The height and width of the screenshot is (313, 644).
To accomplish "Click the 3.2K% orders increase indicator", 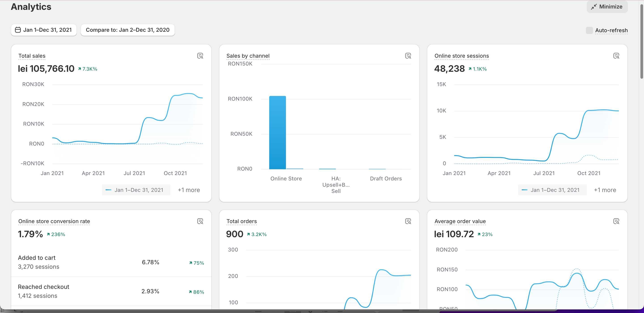I will coord(257,235).
